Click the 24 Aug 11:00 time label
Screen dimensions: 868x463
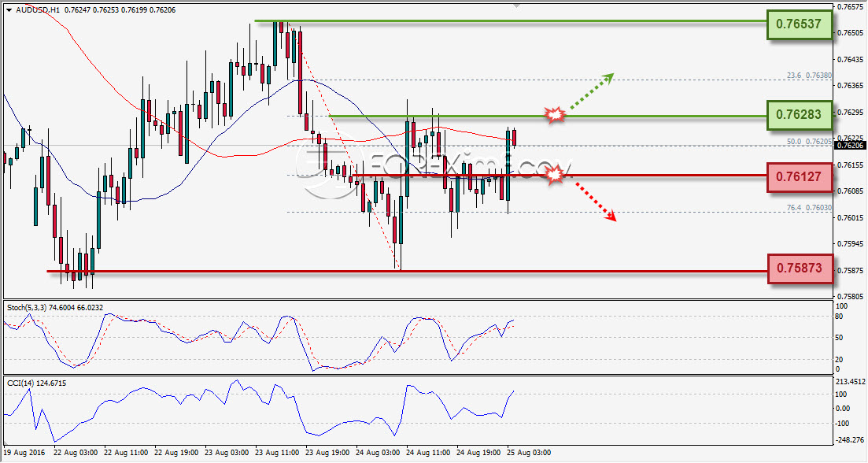(428, 453)
